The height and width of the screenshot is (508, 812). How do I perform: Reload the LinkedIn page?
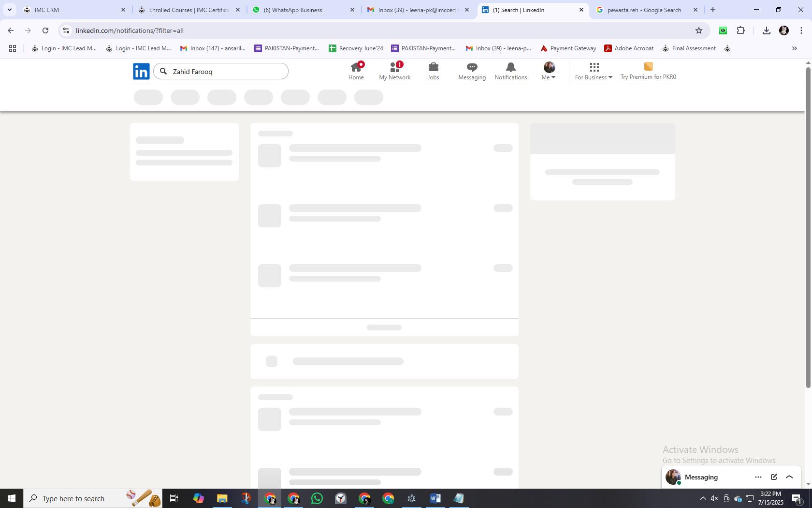[x=45, y=30]
